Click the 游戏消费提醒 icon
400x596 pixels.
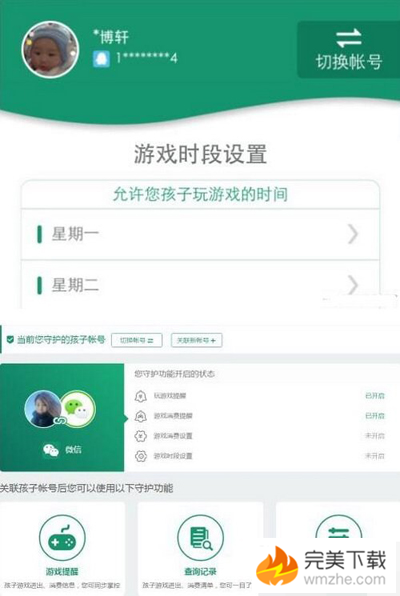click(x=141, y=416)
